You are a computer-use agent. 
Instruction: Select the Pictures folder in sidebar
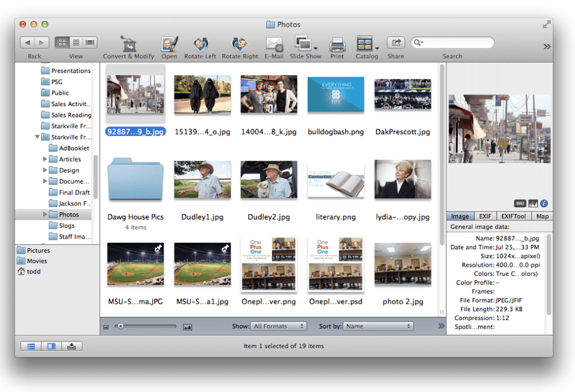tap(38, 250)
